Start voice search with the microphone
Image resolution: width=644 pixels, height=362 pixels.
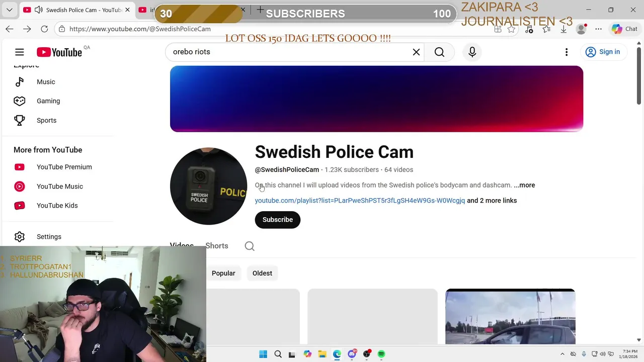click(472, 52)
